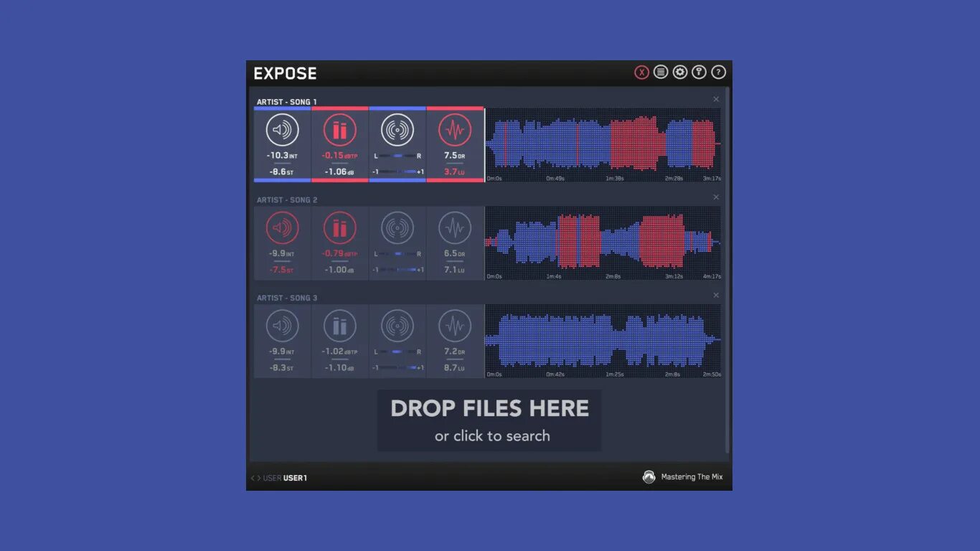This screenshot has width=980, height=551.
Task: Click the -1.02 dBTP value
Action: [x=340, y=352]
